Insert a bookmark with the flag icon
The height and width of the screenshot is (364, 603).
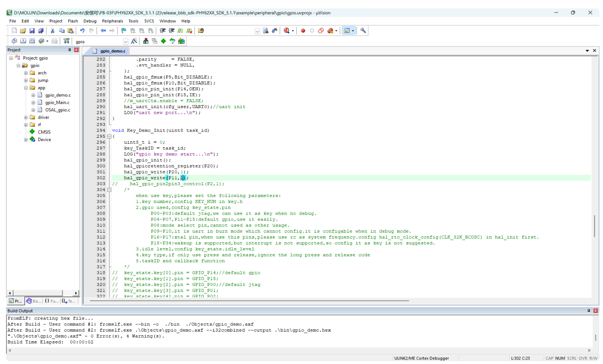123,30
